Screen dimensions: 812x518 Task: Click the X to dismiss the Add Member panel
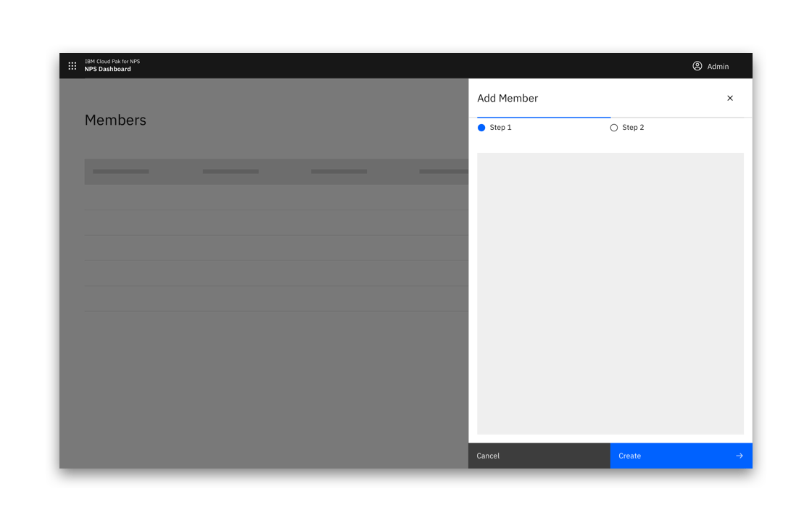[x=730, y=98]
